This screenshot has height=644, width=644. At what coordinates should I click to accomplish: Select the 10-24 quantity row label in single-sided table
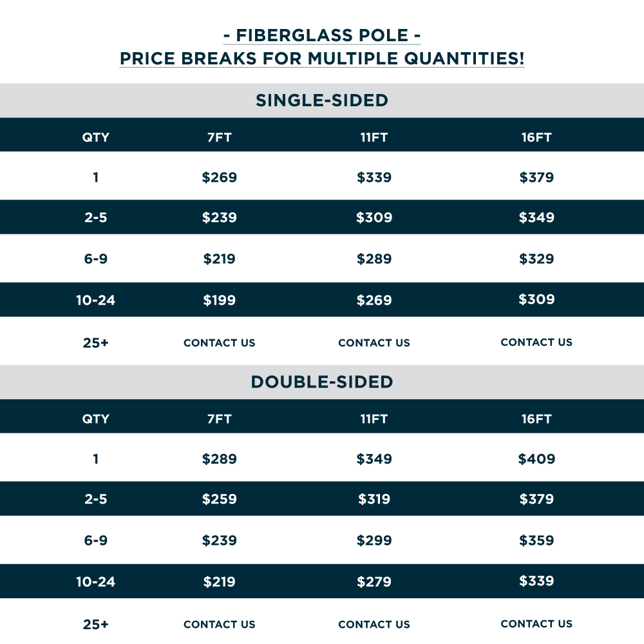(95, 300)
